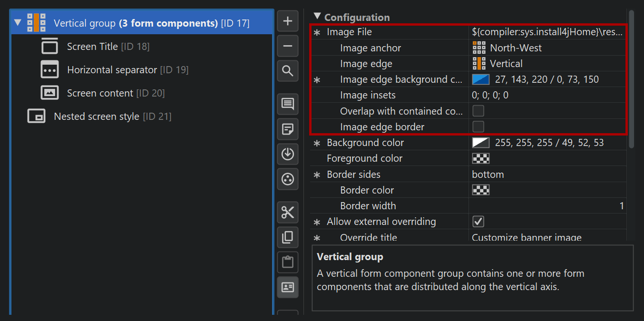Image resolution: width=644 pixels, height=321 pixels.
Task: Click the clipboard paste icon
Action: pyautogui.click(x=288, y=262)
